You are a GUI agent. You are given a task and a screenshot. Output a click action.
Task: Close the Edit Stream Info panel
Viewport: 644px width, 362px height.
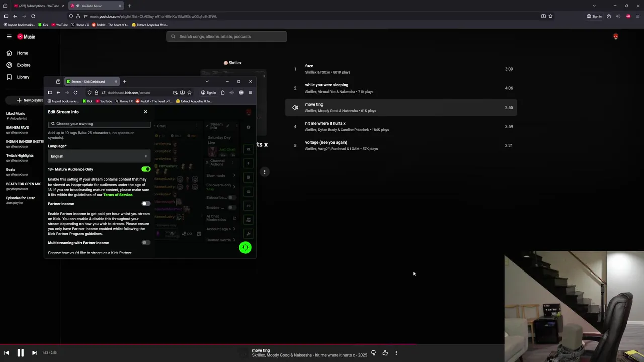click(145, 112)
